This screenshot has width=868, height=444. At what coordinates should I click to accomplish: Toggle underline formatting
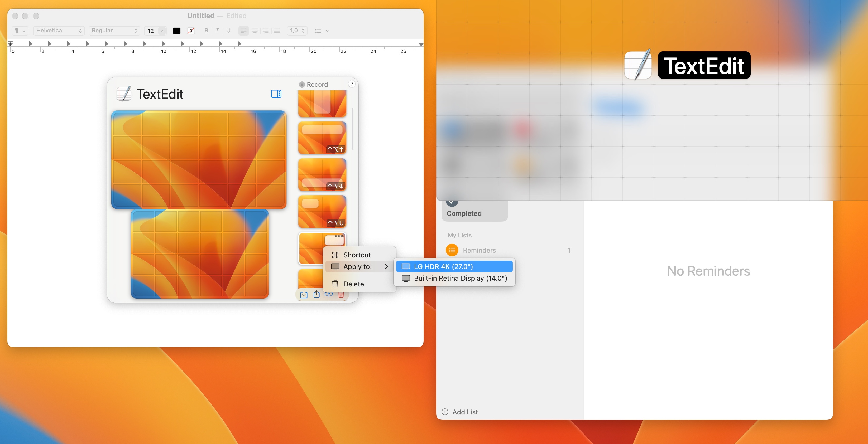pos(228,31)
